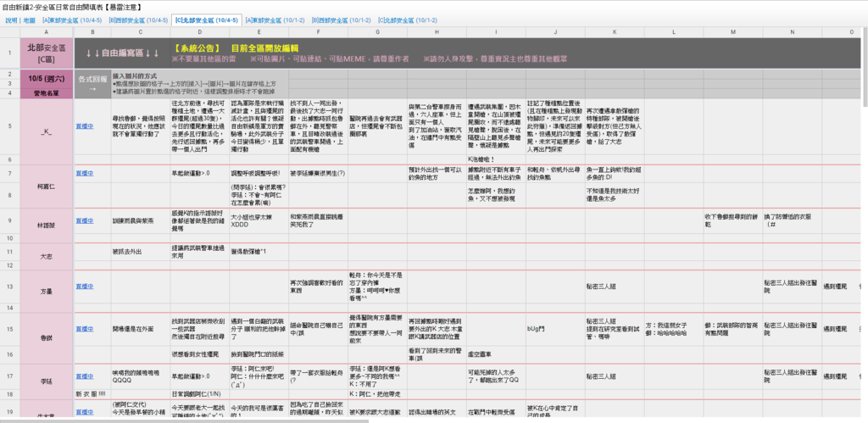
Task: Click the ↓↓自由編寫區↓↓ header cell
Action: coord(122,53)
